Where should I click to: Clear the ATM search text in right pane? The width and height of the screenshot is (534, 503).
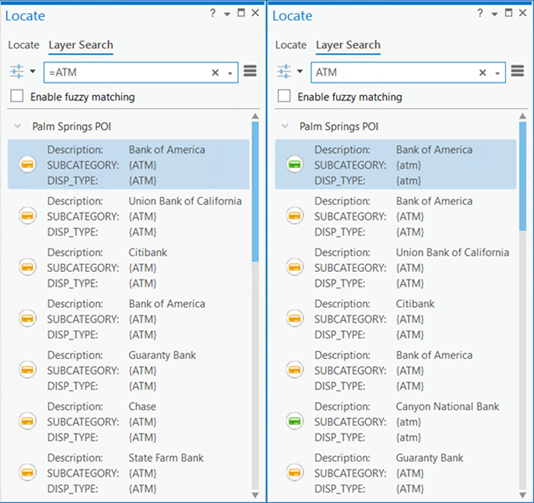tap(483, 73)
